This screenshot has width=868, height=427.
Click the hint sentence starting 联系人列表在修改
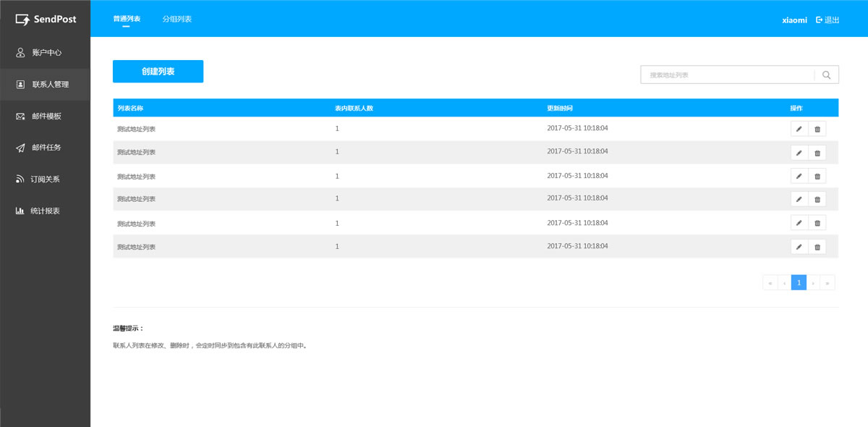point(210,345)
